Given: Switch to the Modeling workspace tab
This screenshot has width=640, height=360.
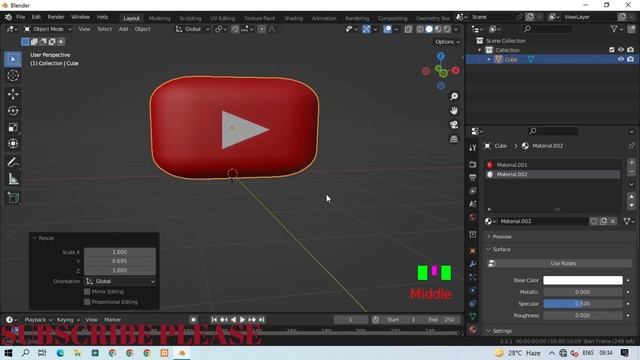Looking at the screenshot, I should click(160, 18).
